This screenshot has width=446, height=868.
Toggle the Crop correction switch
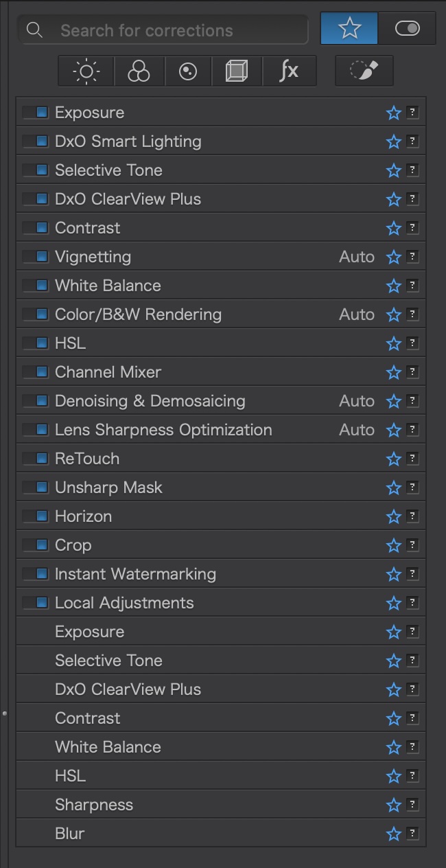[x=36, y=545]
